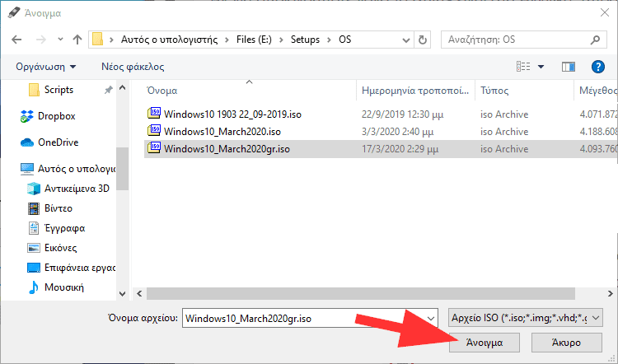Click the pin icon next to Scripts
The height and width of the screenshot is (364, 618).
coord(108,91)
